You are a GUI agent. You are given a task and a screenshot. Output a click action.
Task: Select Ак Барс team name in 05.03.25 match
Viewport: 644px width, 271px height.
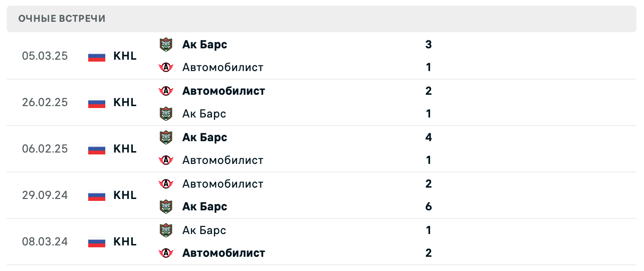pos(204,45)
